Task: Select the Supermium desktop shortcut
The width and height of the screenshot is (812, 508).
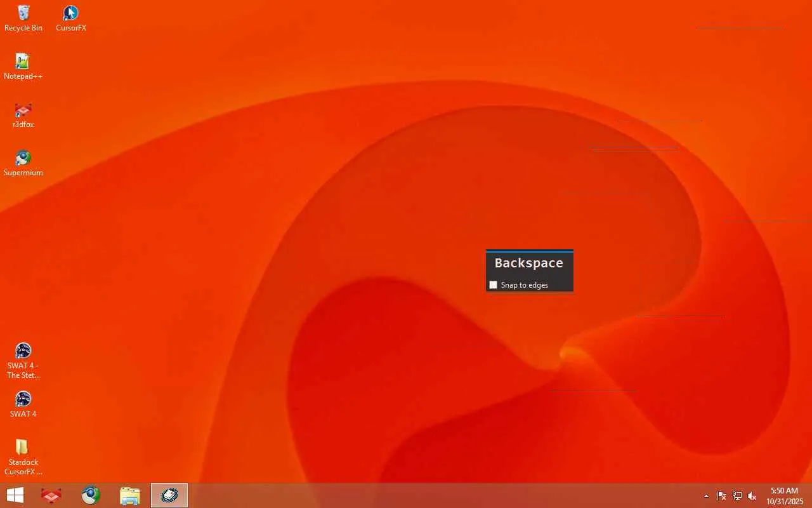Action: coord(23,163)
